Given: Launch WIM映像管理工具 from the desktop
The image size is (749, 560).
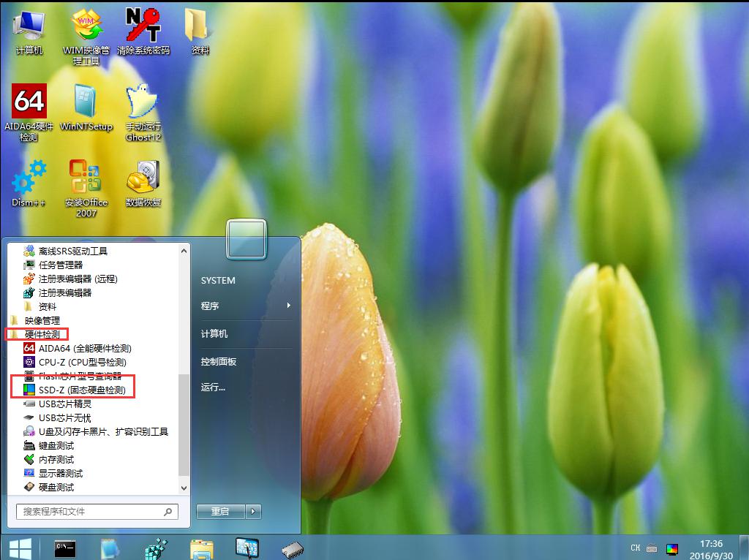Looking at the screenshot, I should tap(86, 37).
